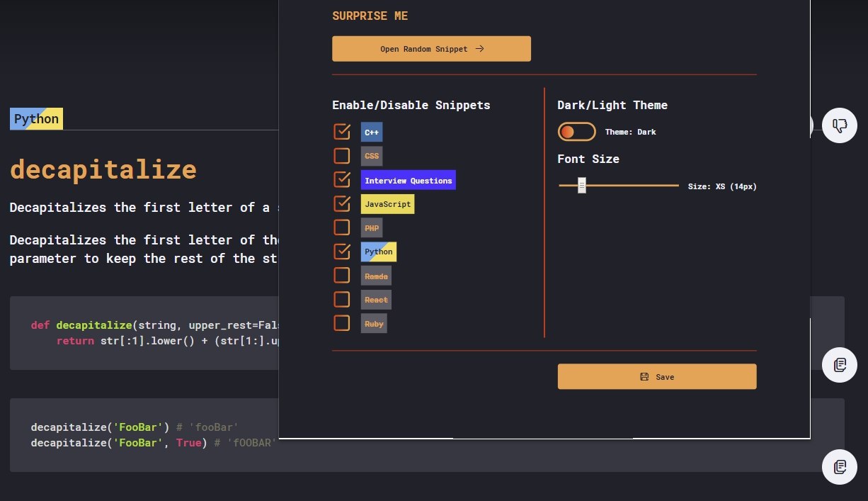Uncheck the JavaScript snippets checkbox
This screenshot has height=501, width=868.
pos(342,204)
